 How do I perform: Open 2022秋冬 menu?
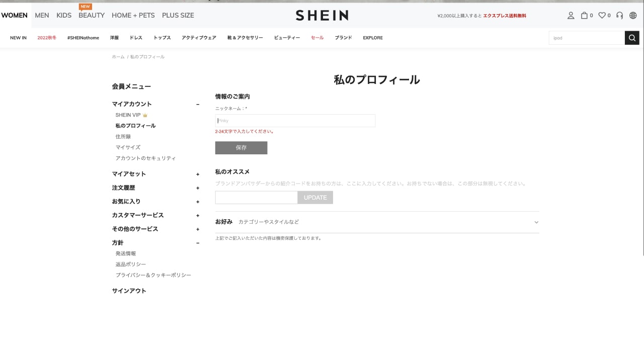coord(47,38)
